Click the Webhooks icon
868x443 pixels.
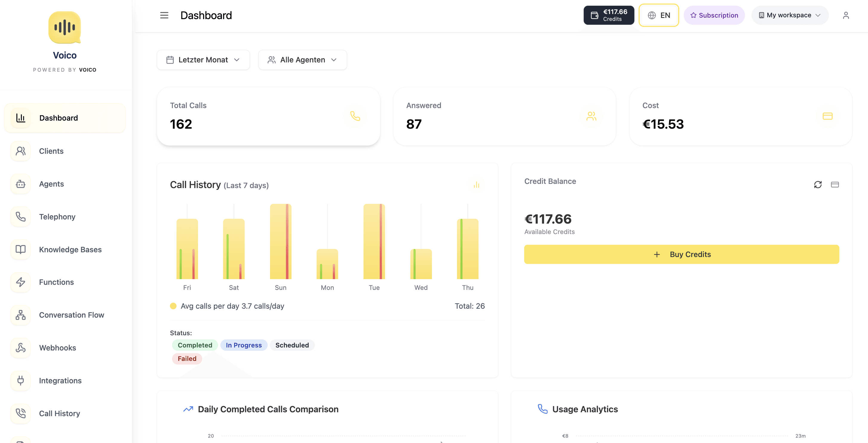pos(21,348)
